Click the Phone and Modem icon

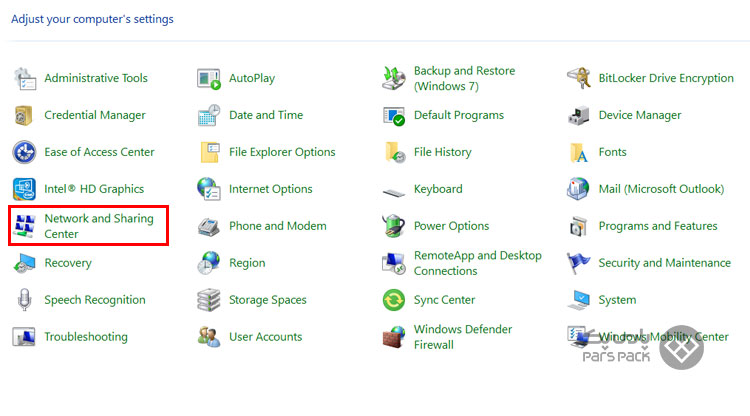(x=209, y=227)
